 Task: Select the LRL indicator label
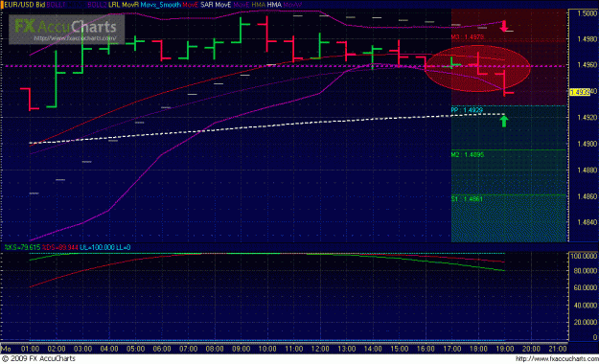tap(114, 5)
